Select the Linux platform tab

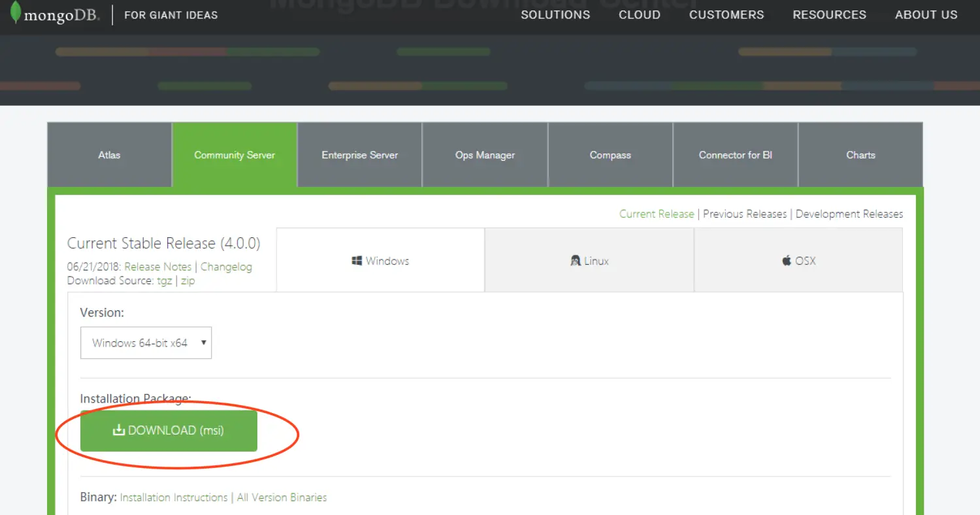[x=589, y=260]
